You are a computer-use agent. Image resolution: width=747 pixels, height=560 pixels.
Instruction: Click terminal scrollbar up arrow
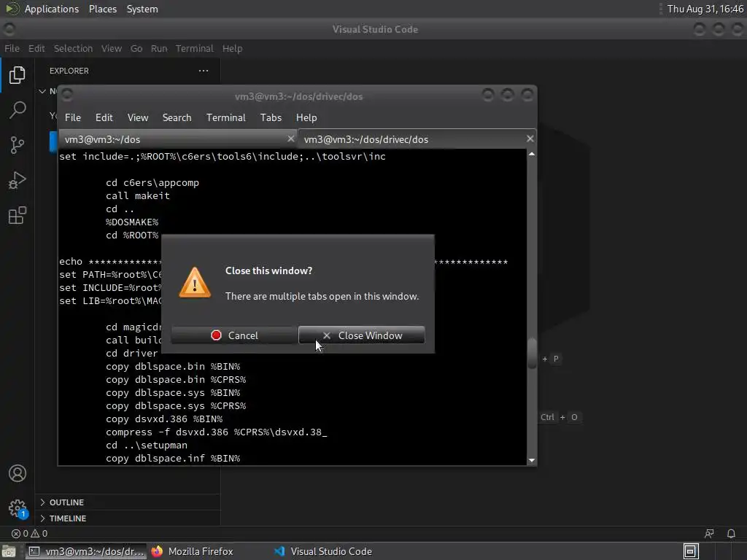(x=532, y=155)
